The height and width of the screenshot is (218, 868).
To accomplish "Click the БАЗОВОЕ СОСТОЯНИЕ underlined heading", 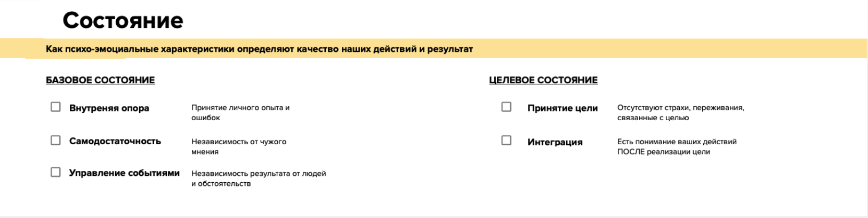I will 100,80.
